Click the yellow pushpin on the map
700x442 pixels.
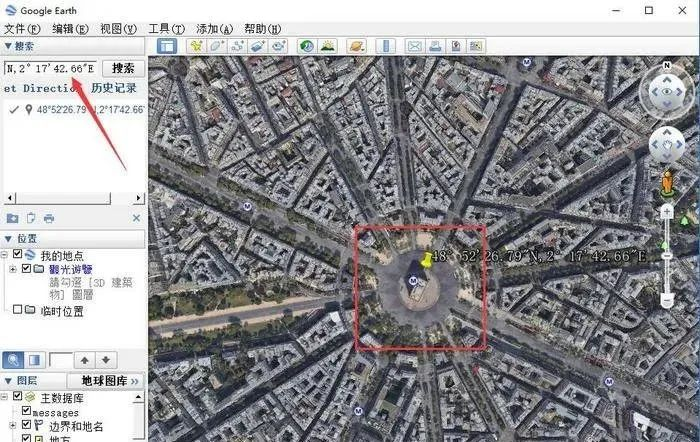(426, 260)
